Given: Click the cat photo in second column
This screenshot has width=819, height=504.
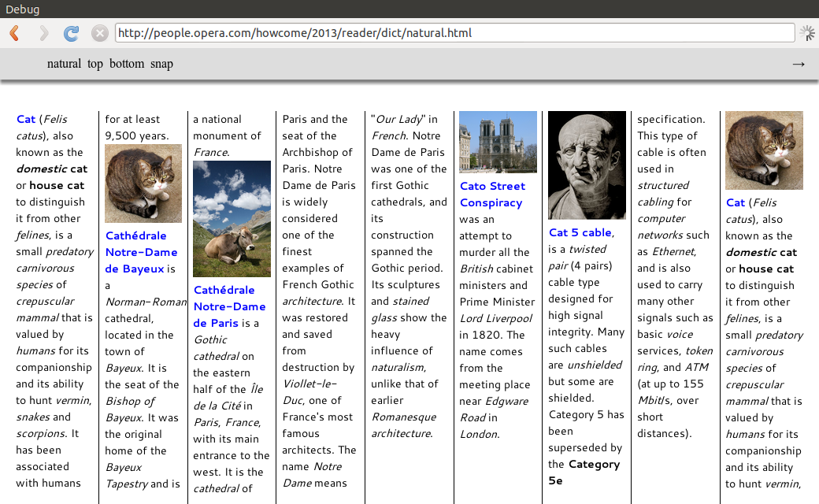Looking at the screenshot, I should click(143, 183).
